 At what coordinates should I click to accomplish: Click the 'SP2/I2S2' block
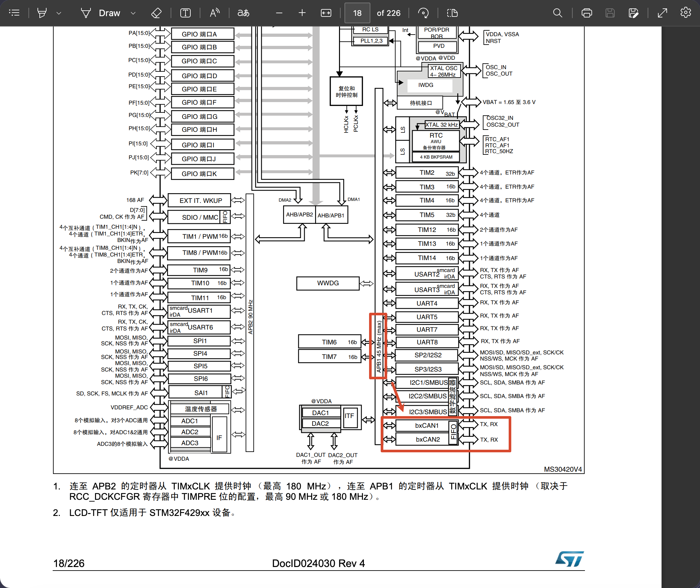point(427,355)
